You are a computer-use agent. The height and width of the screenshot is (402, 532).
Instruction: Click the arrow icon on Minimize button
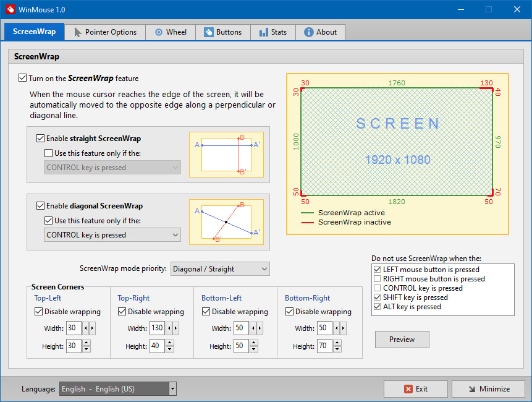pos(472,389)
